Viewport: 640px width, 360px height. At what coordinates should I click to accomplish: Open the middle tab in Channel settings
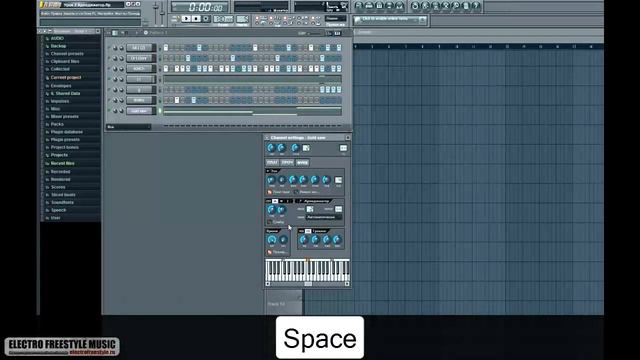point(287,162)
